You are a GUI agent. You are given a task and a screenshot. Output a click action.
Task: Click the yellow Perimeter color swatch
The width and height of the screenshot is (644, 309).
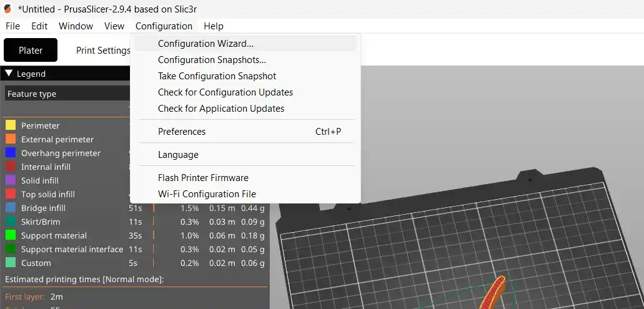11,125
